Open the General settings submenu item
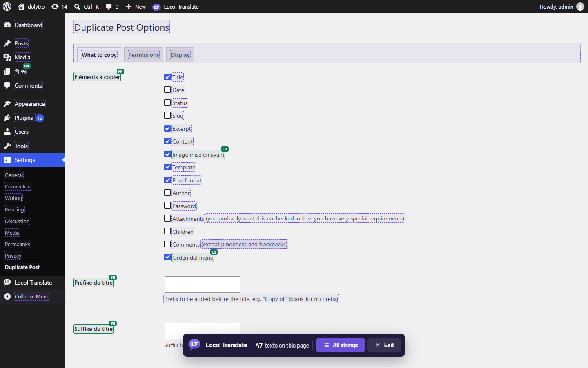The width and height of the screenshot is (588, 368). point(14,175)
